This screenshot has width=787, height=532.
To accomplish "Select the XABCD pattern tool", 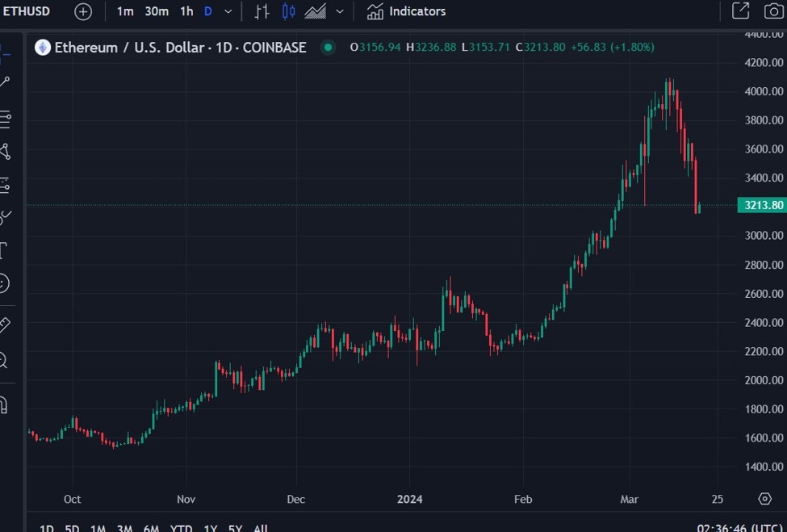I will click(8, 153).
